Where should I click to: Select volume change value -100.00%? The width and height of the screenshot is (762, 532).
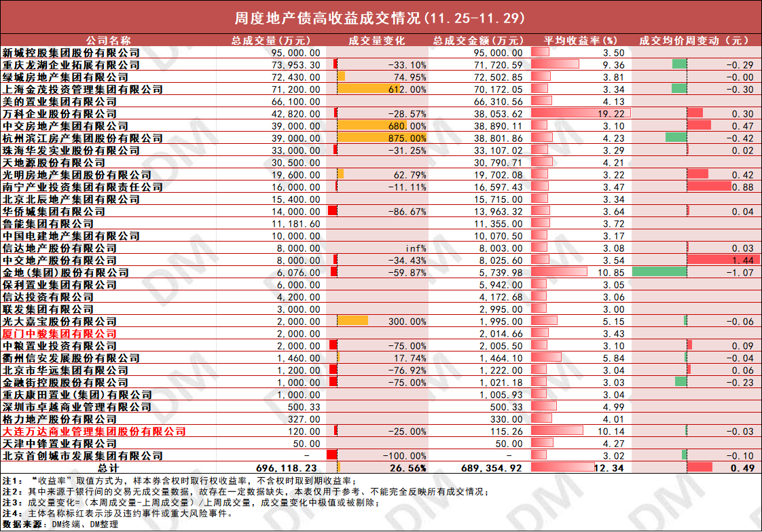404,455
